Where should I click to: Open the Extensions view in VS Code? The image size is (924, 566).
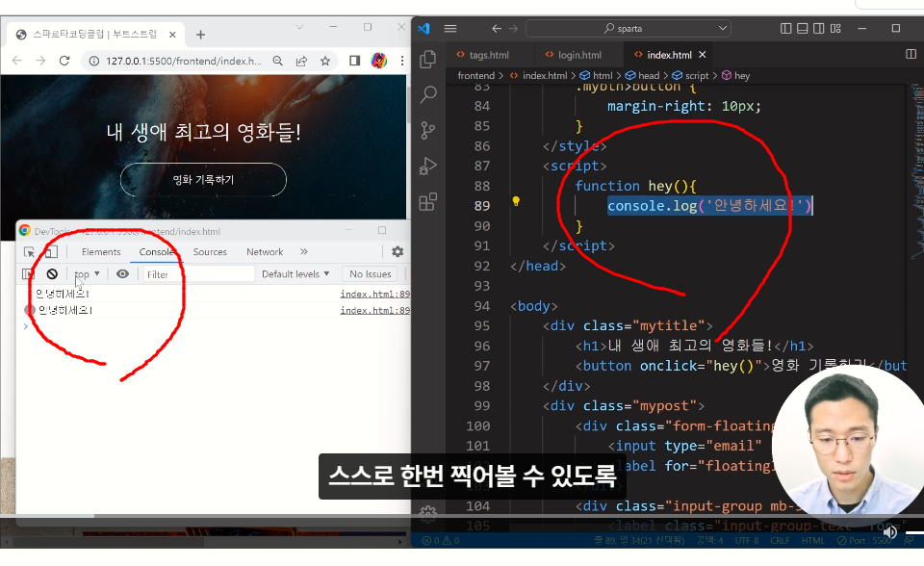[427, 201]
